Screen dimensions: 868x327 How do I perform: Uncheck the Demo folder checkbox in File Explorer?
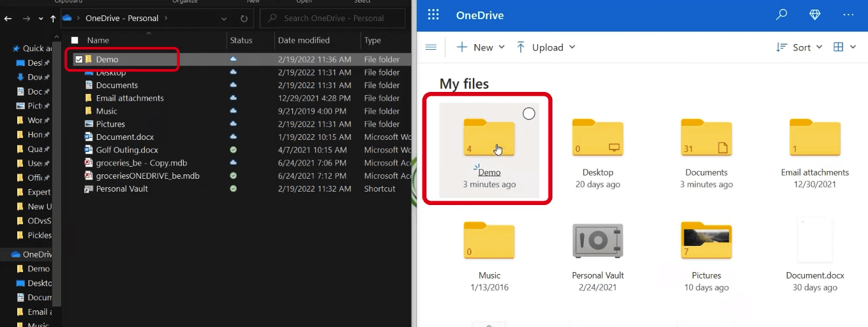(79, 59)
